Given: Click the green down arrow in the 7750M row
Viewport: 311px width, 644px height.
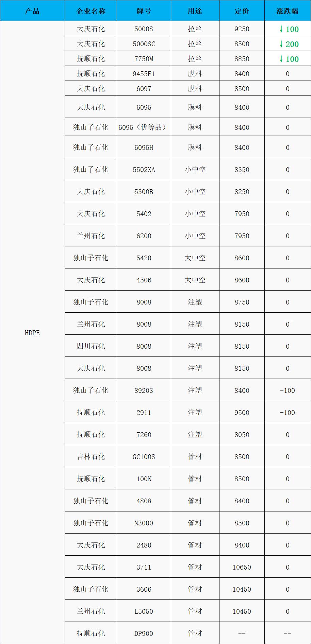Looking at the screenshot, I should pyautogui.click(x=281, y=59).
